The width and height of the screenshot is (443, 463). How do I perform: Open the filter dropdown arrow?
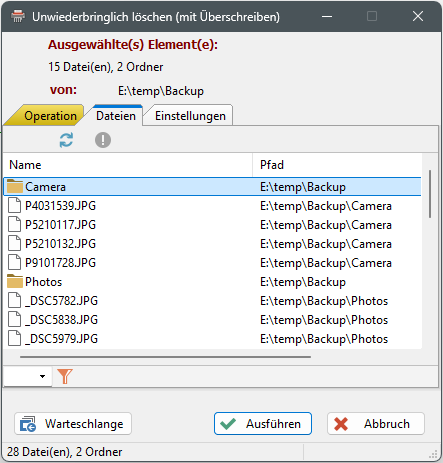(x=42, y=377)
